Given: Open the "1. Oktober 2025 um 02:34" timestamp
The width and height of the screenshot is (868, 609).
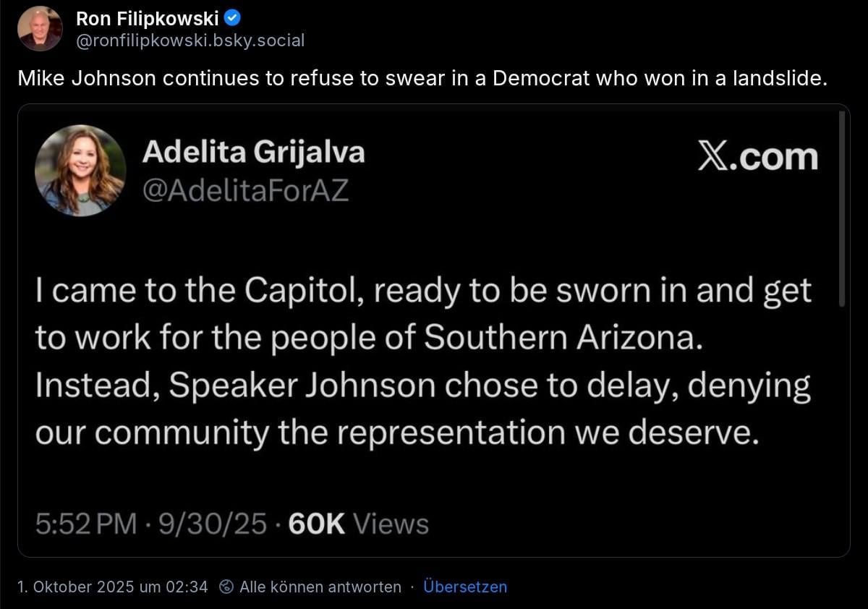Looking at the screenshot, I should (112, 587).
